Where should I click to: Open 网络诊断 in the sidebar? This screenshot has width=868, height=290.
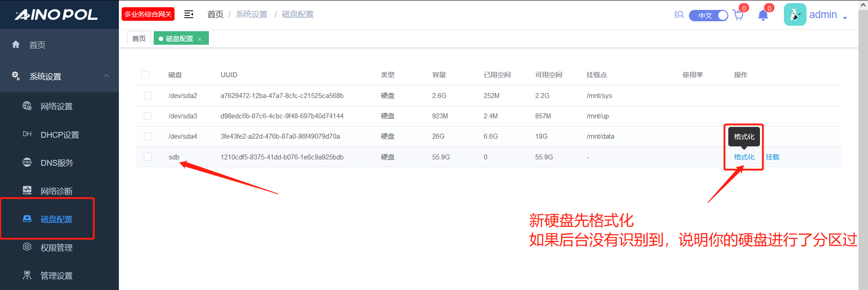57,192
